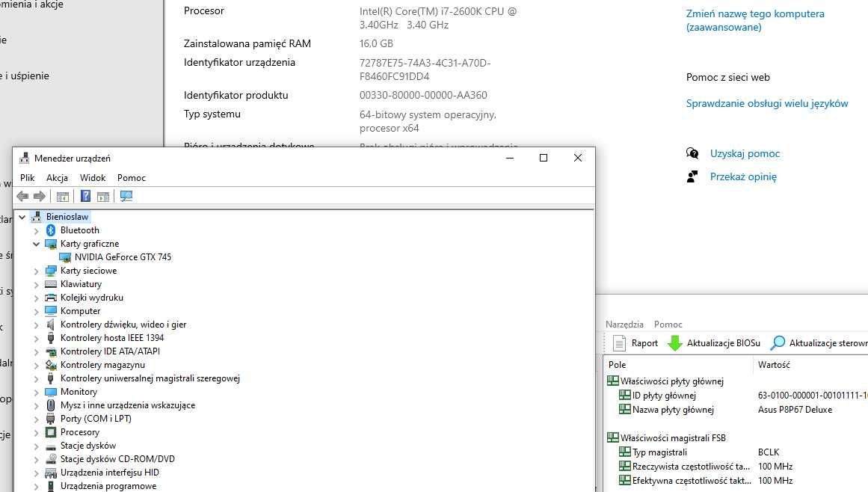Click the Karty sieciowe network icon
Viewport: 868px width, 492px height.
point(51,271)
